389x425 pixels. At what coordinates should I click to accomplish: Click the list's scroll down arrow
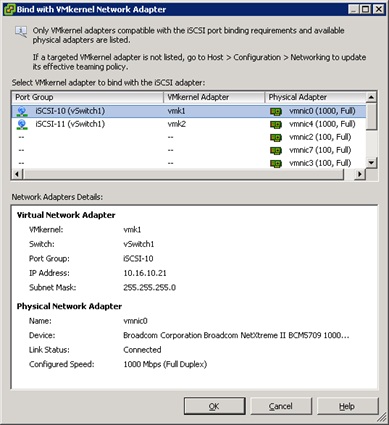(371, 163)
